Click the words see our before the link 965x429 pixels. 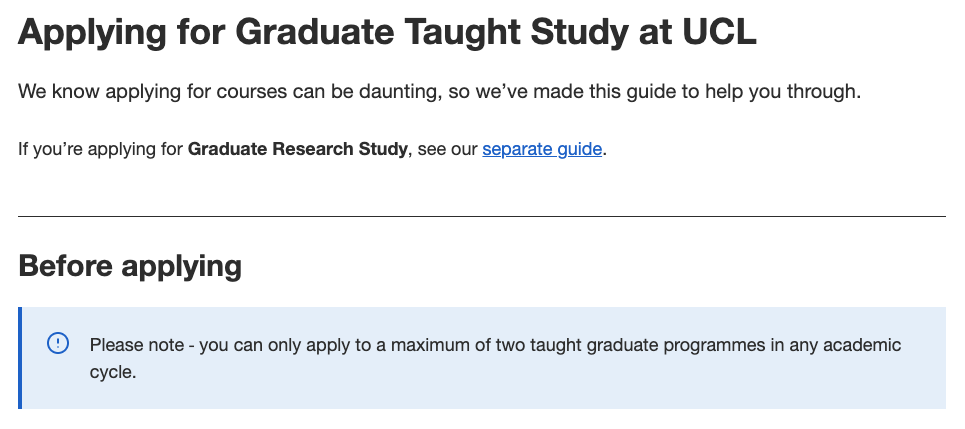pos(447,150)
